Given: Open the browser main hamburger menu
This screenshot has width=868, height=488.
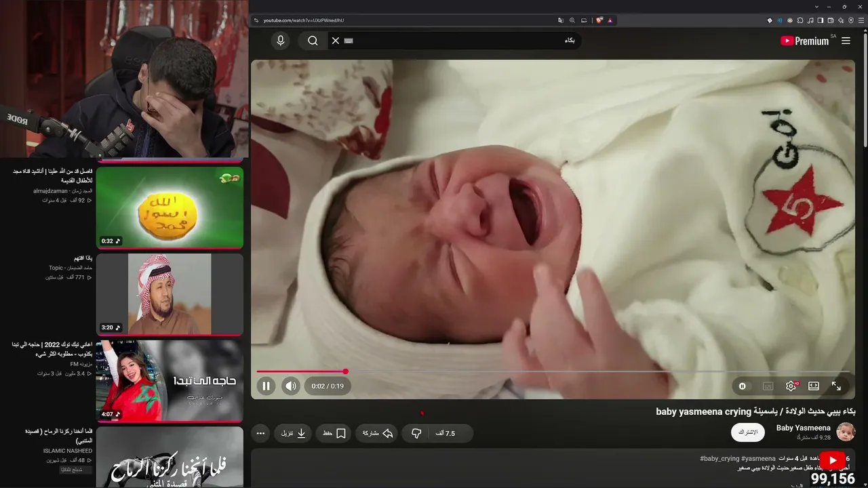Looking at the screenshot, I should tap(861, 20).
